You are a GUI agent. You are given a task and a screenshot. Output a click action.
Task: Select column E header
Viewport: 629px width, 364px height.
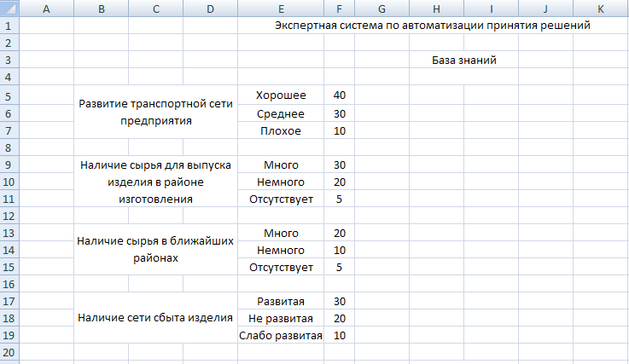tap(281, 9)
